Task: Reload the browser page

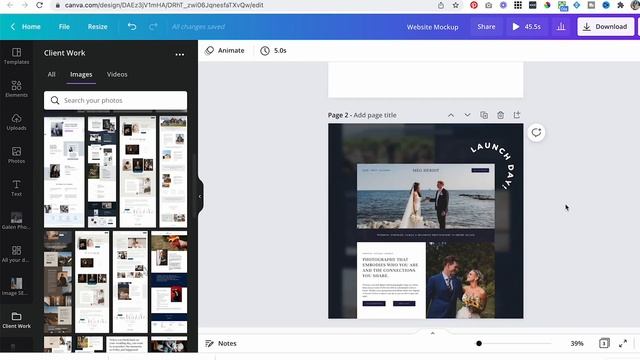Action: tap(40, 5)
